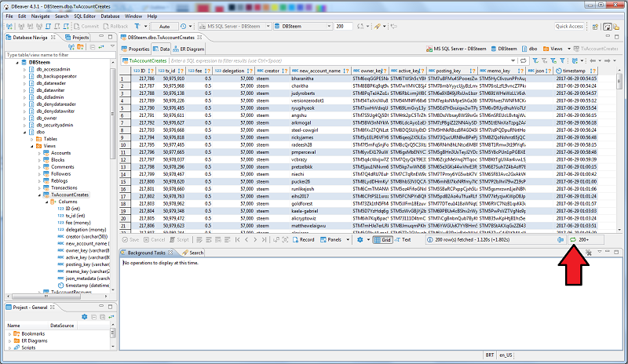Expand the Accounts view node
The image size is (628, 364).
[x=39, y=153]
